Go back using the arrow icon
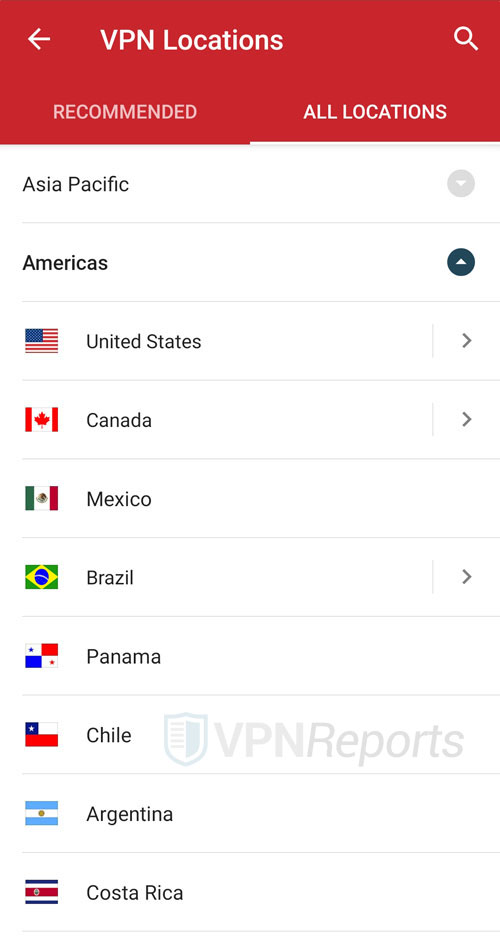This screenshot has height=940, width=500. 39,40
